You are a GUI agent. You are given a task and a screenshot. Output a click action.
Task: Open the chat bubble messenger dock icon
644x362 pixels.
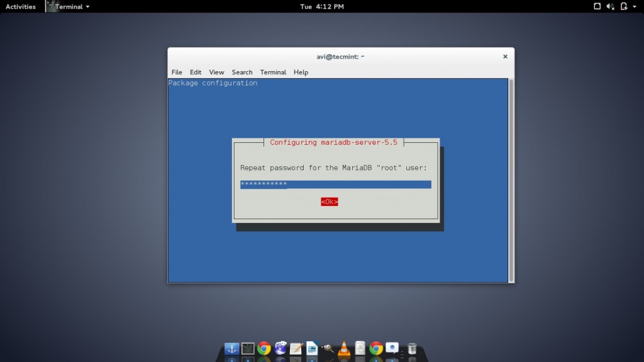[x=392, y=348]
